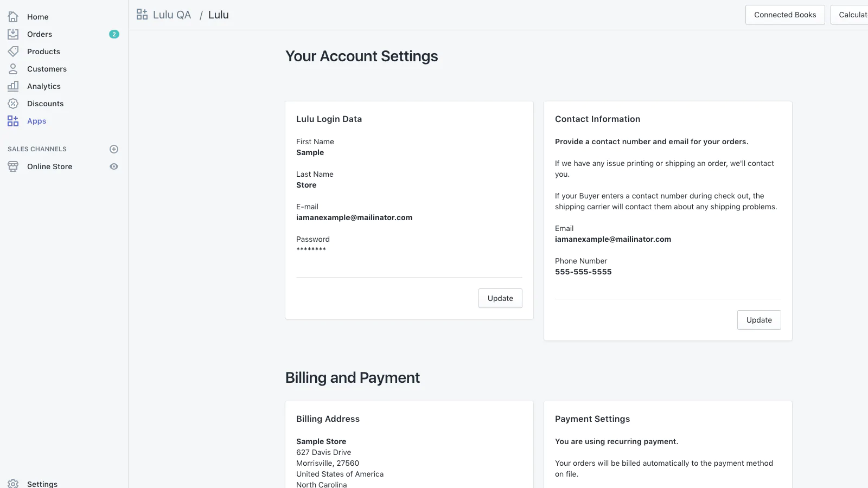Viewport: 868px width, 488px height.
Task: Open the Calculator button in top bar
Action: (x=852, y=15)
